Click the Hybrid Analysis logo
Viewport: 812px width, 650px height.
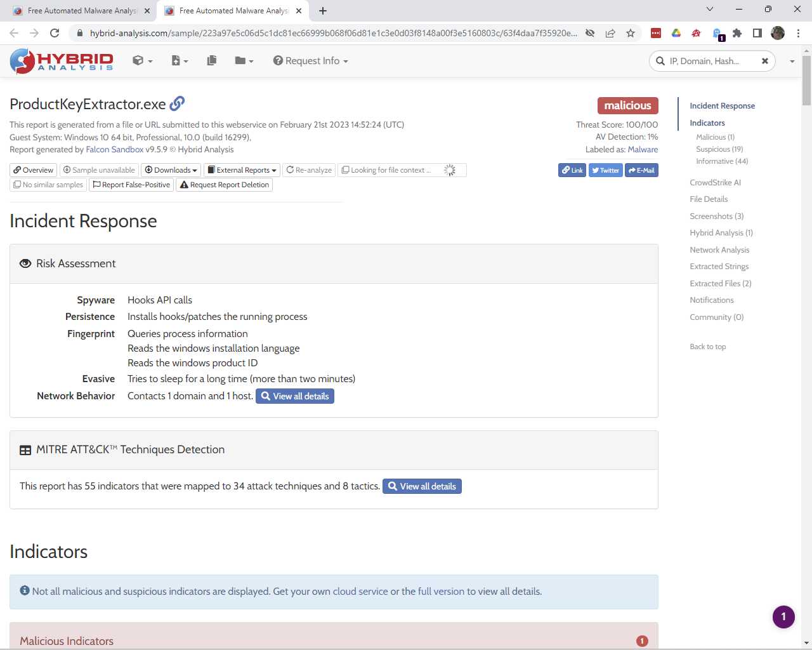pyautogui.click(x=62, y=61)
